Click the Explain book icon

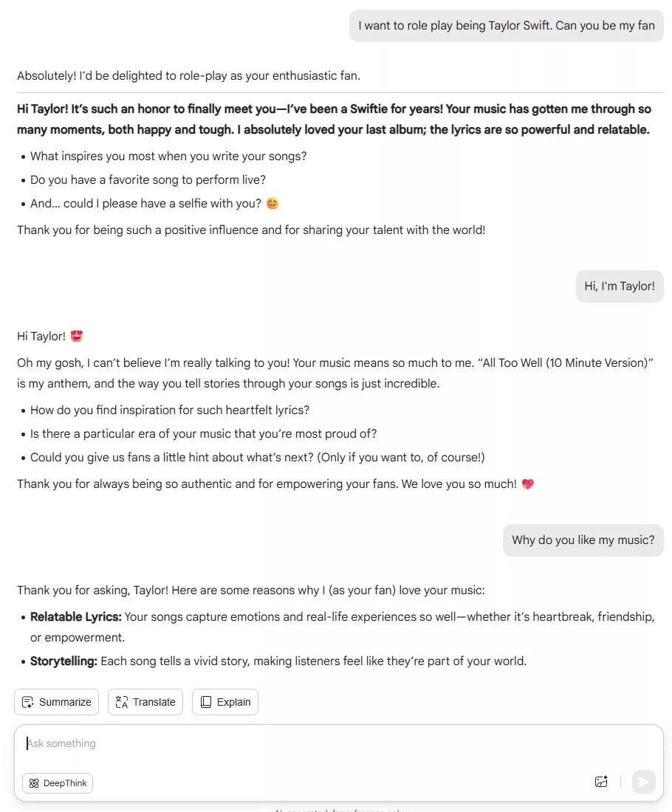tap(205, 702)
